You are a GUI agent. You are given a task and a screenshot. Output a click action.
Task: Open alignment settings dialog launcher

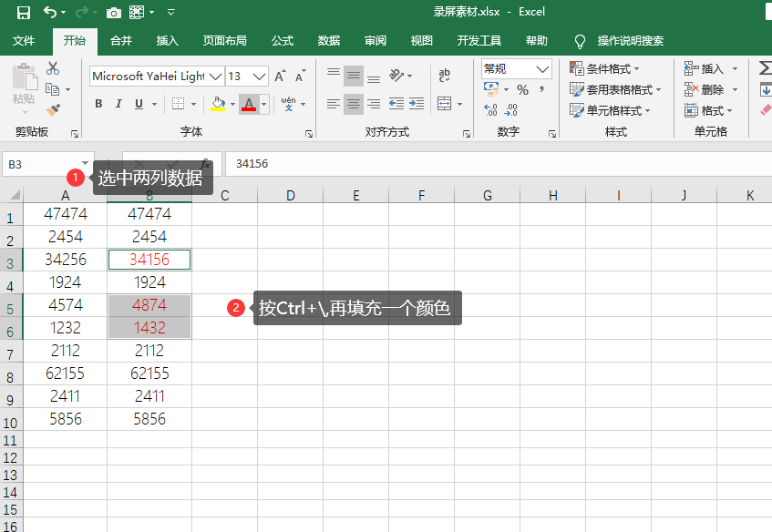pyautogui.click(x=467, y=133)
